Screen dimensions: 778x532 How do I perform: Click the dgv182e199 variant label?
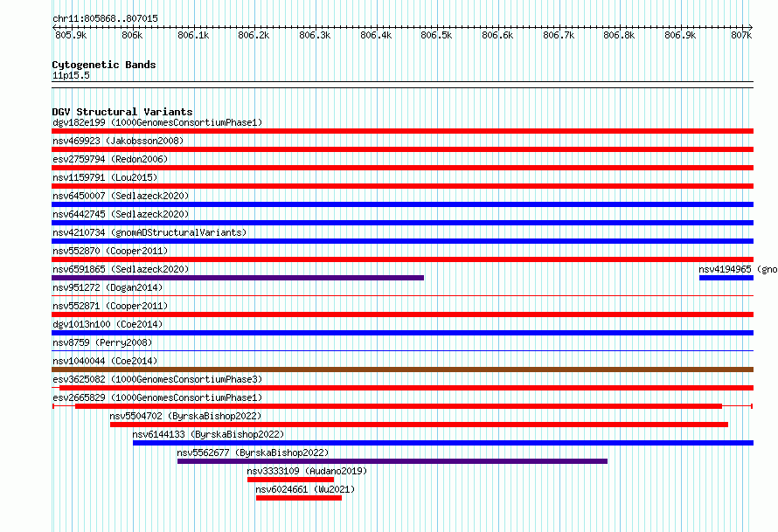pos(157,122)
